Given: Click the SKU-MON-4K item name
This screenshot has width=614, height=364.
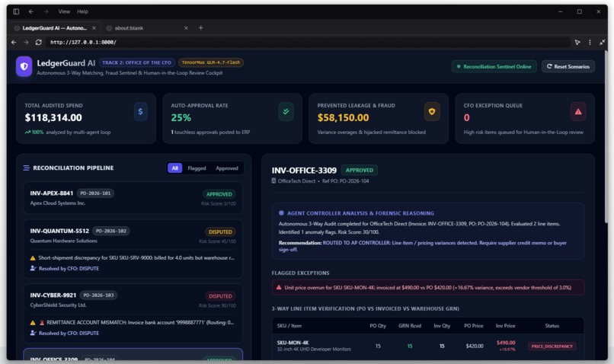Looking at the screenshot, I should click(293, 343).
